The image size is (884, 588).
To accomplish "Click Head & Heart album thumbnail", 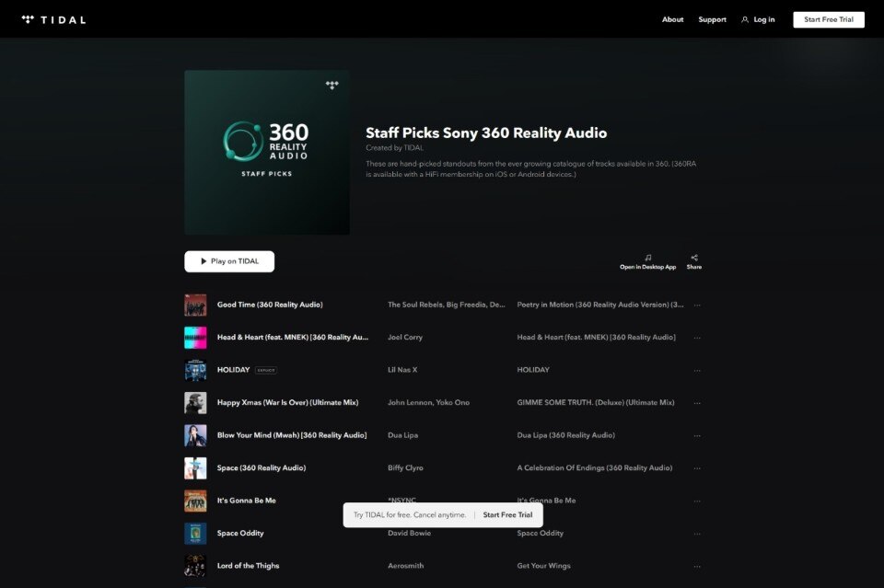I will (195, 338).
